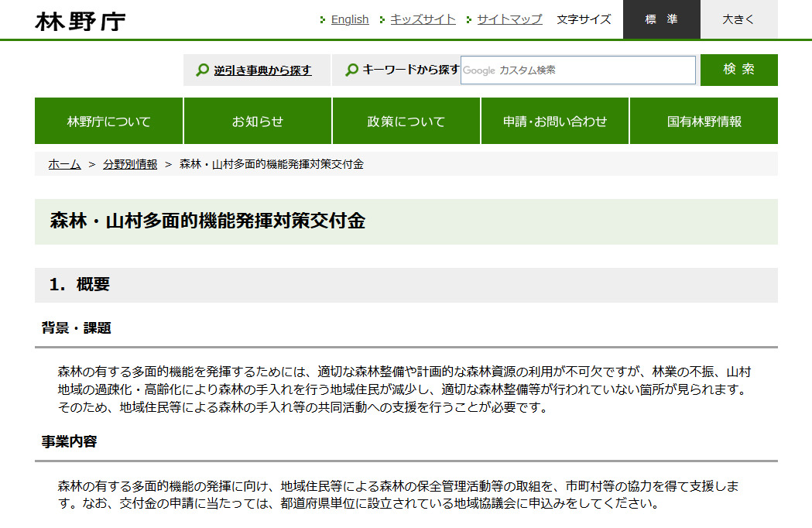Switch text size to 標準
Viewport: 812px width, 528px height.
pos(661,19)
